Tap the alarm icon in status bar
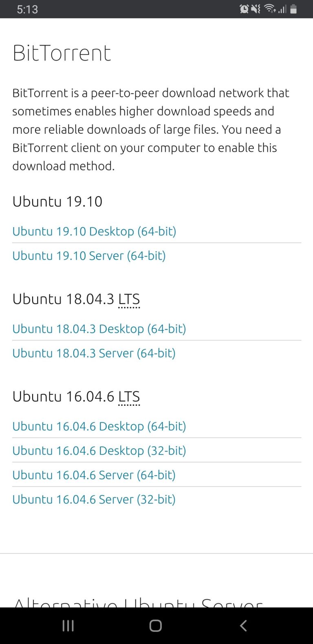Screen dimensions: 313x644 [244, 9]
